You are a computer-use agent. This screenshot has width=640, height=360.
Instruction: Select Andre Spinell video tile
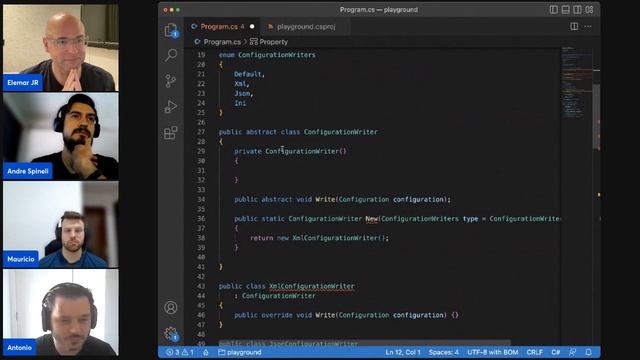point(61,136)
